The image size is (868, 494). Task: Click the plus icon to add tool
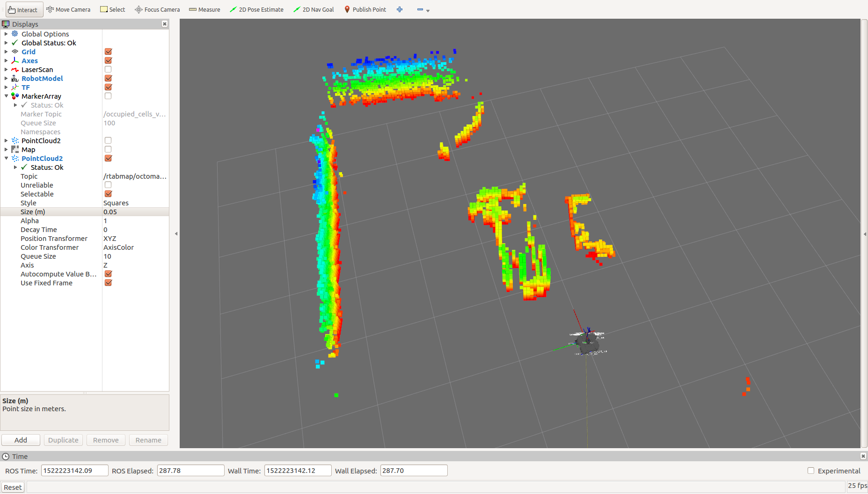click(400, 9)
